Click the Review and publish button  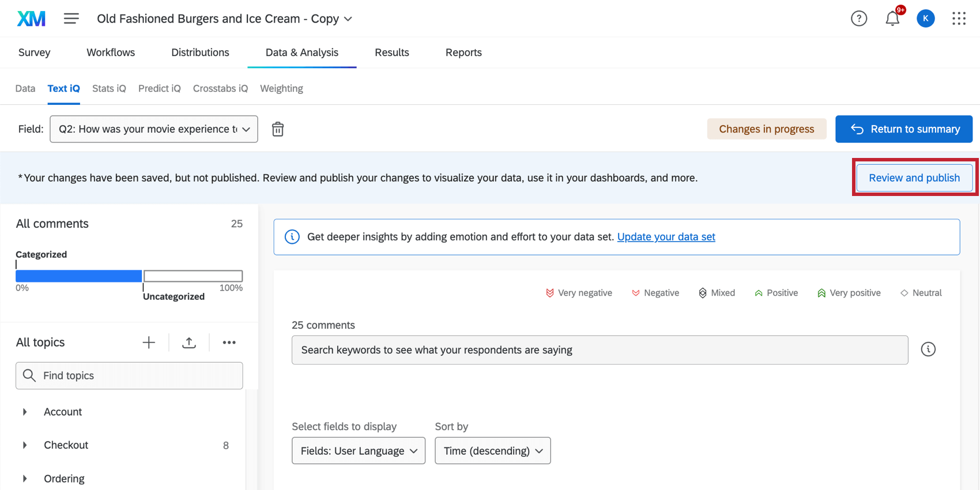914,178
